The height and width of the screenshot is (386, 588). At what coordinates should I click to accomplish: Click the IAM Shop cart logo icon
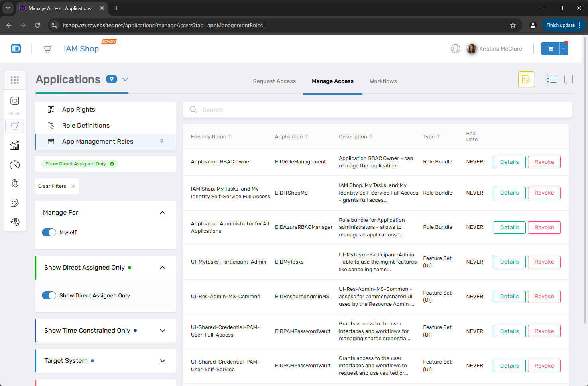coord(47,49)
